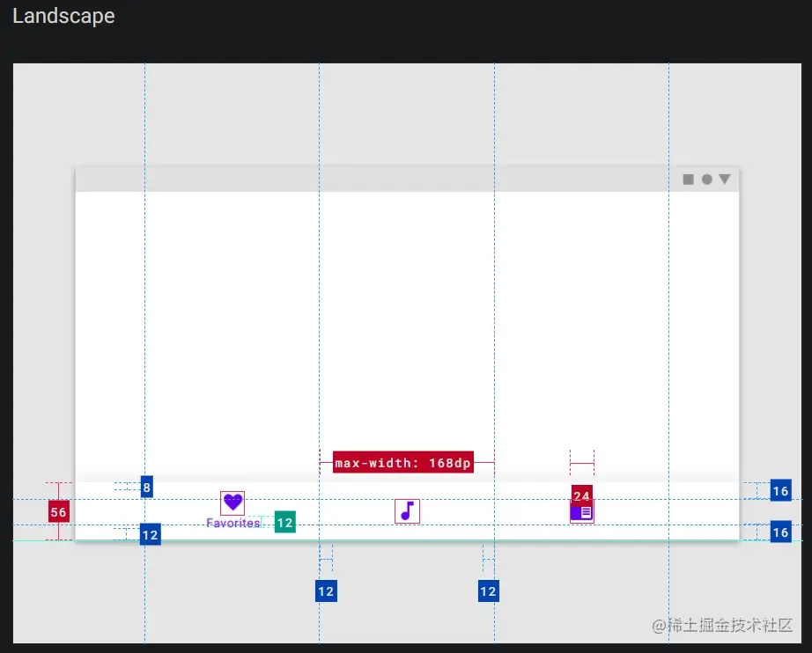
Task: Click the red max-width: 168dp label
Action: 403,463
